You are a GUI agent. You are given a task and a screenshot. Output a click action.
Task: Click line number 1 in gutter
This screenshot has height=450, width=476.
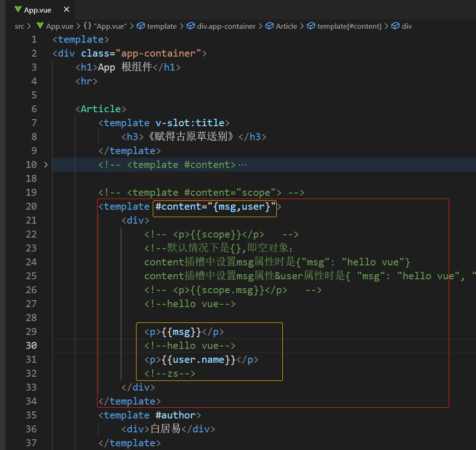coord(34,39)
